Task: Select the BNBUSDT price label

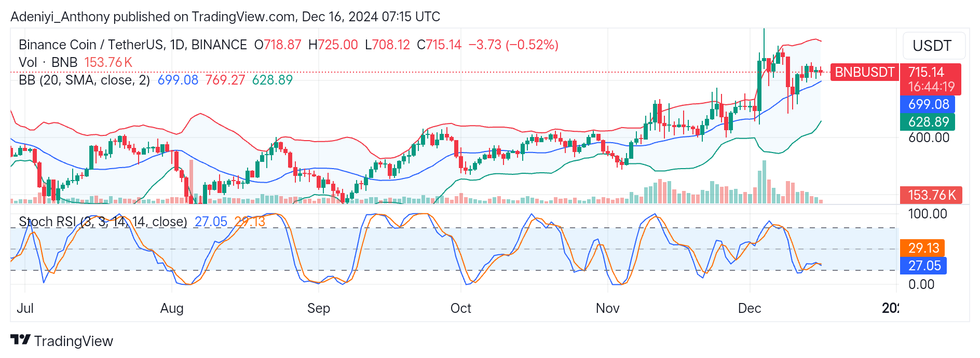Action: [864, 72]
